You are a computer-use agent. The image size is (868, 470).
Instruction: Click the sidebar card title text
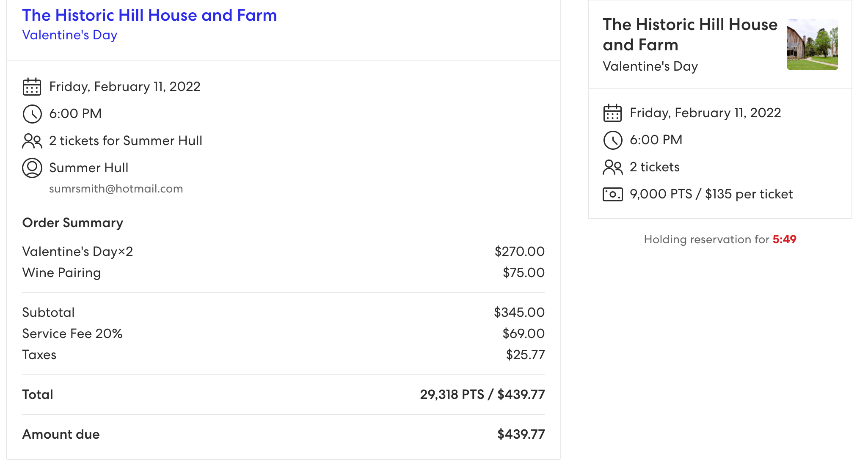(689, 35)
